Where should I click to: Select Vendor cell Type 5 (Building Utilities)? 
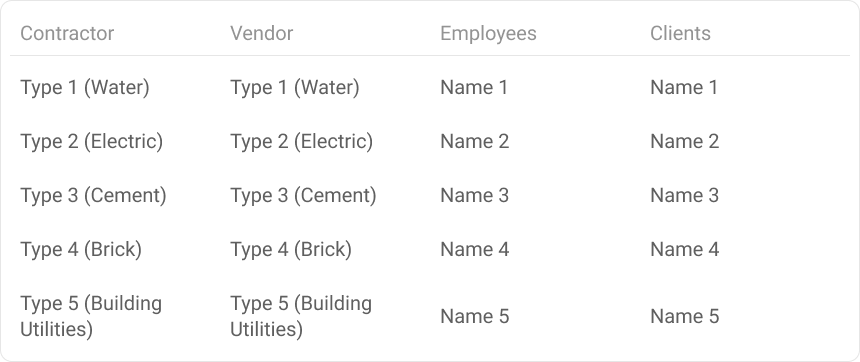[x=301, y=316]
